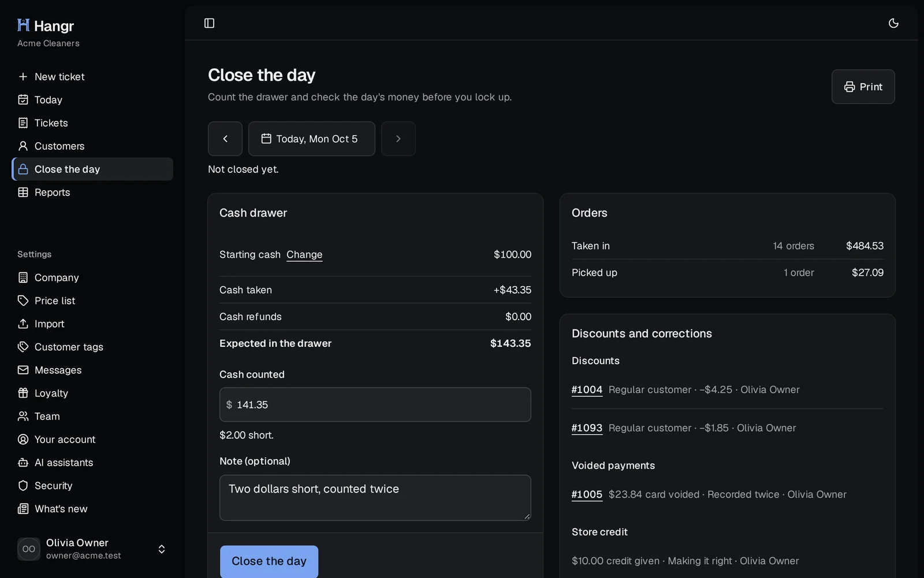924x578 pixels.
Task: Click the newspaper icon beside What's new
Action: (x=23, y=509)
